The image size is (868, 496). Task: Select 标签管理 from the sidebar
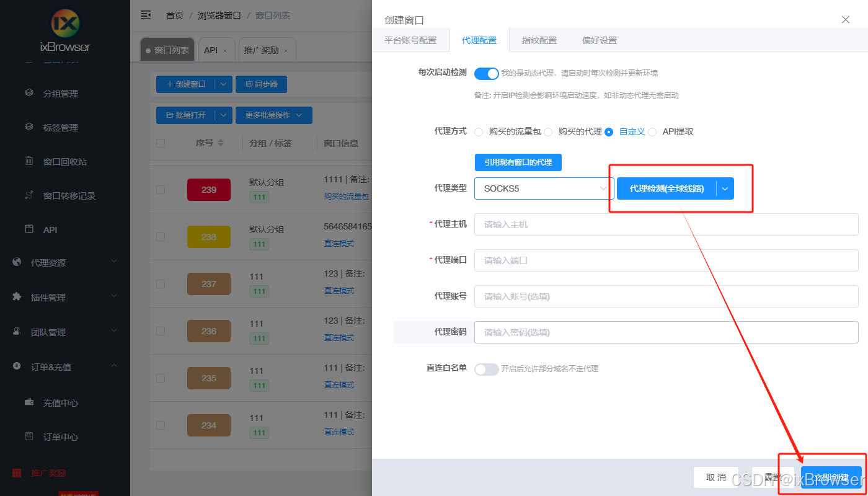pos(61,127)
